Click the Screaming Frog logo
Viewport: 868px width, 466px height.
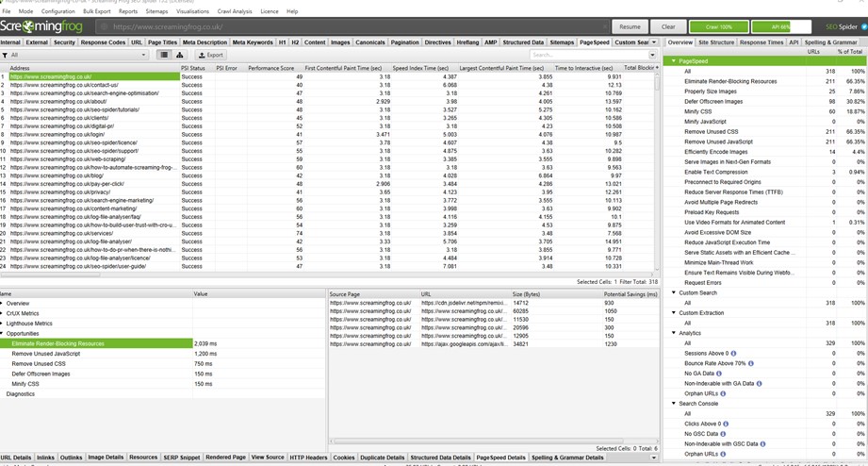[43, 27]
